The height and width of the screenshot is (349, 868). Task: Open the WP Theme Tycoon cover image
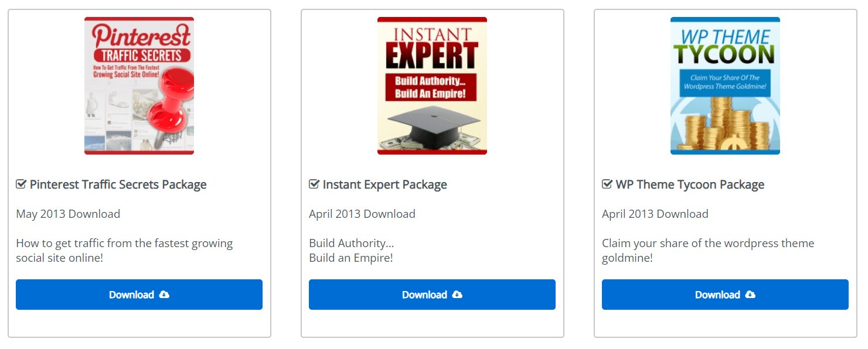coord(725,85)
